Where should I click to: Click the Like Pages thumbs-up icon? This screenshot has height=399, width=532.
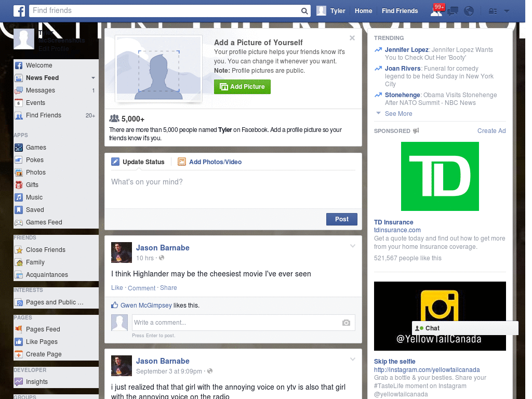19,342
